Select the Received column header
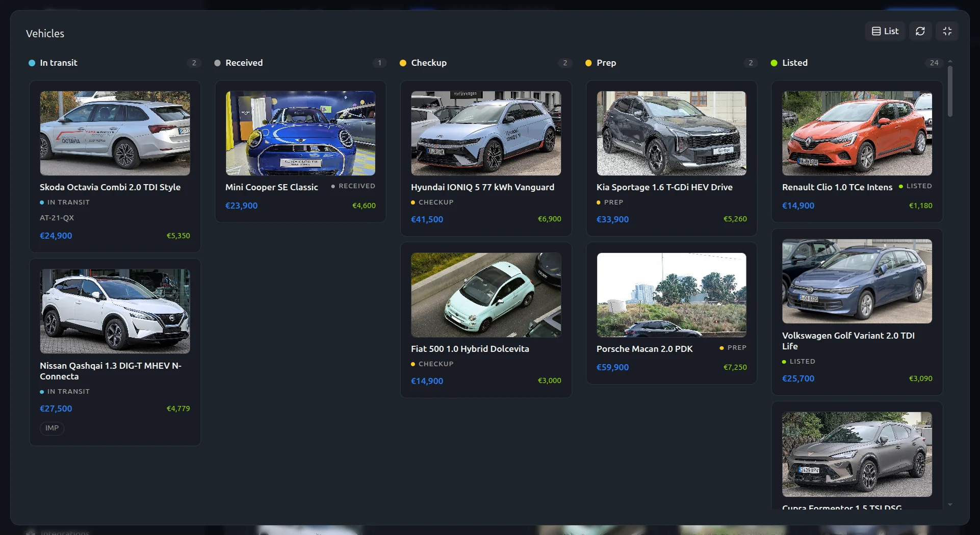Image resolution: width=980 pixels, height=535 pixels. point(244,63)
